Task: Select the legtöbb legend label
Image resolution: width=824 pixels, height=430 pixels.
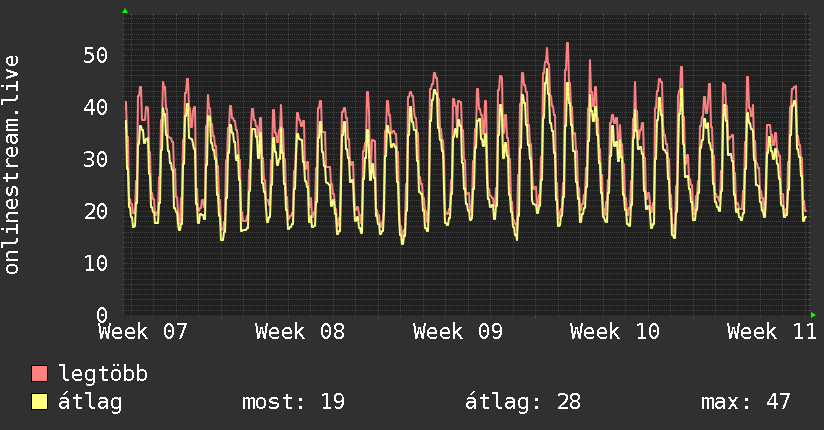Action: [103, 373]
